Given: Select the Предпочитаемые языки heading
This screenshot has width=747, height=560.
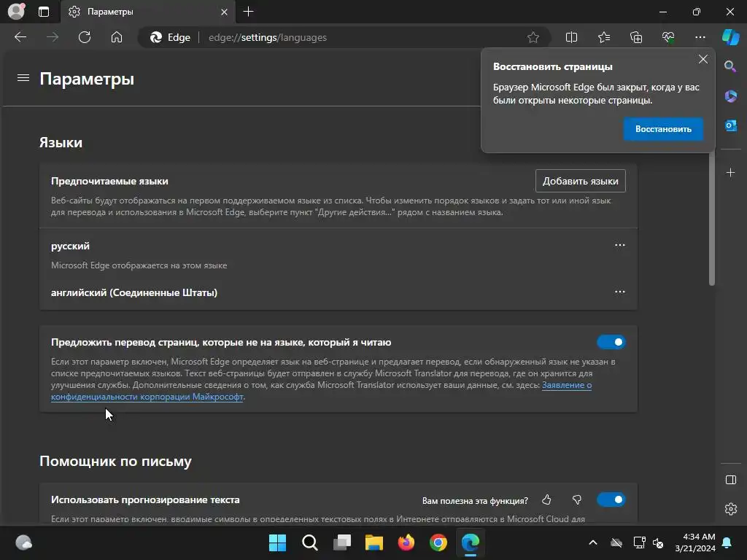Looking at the screenshot, I should click(x=109, y=181).
